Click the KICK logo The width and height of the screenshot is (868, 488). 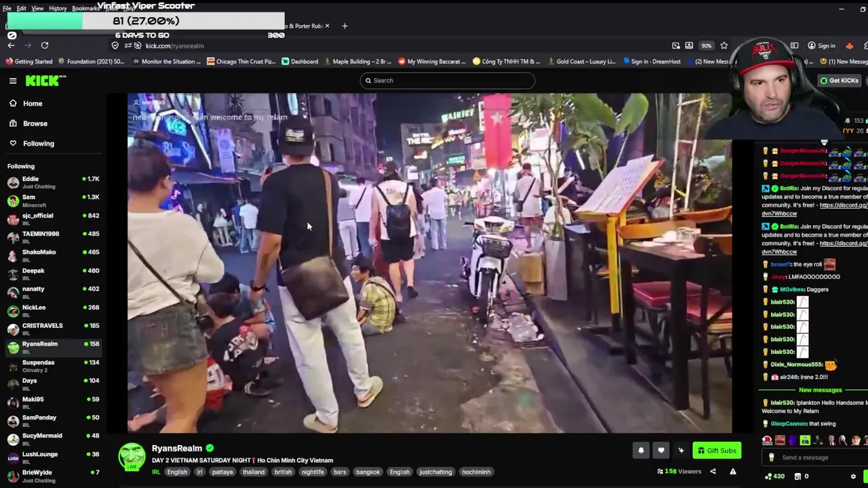click(45, 81)
